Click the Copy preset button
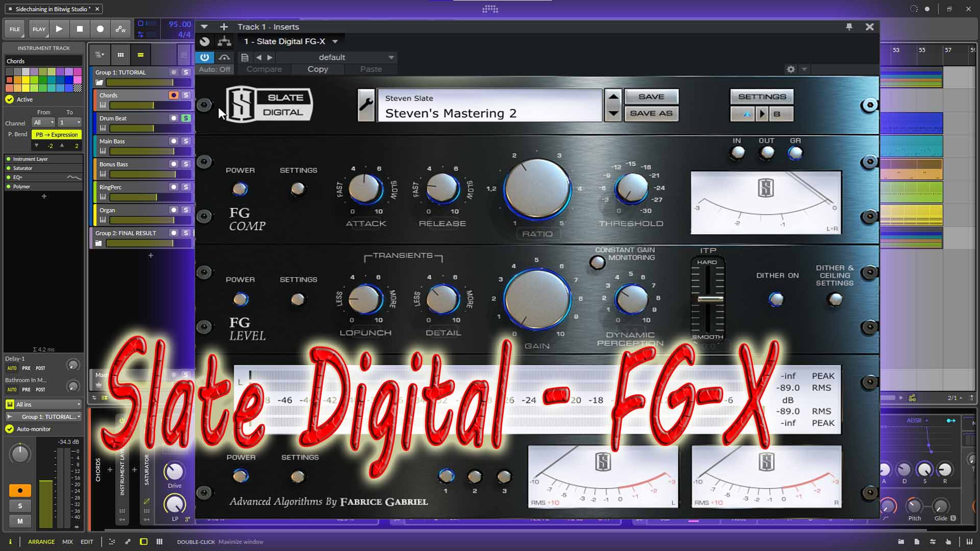980x551 pixels. click(x=317, y=69)
